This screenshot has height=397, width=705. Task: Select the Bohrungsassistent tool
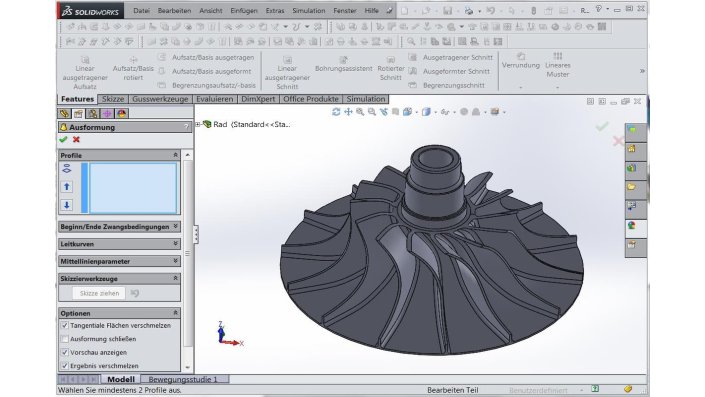(344, 64)
